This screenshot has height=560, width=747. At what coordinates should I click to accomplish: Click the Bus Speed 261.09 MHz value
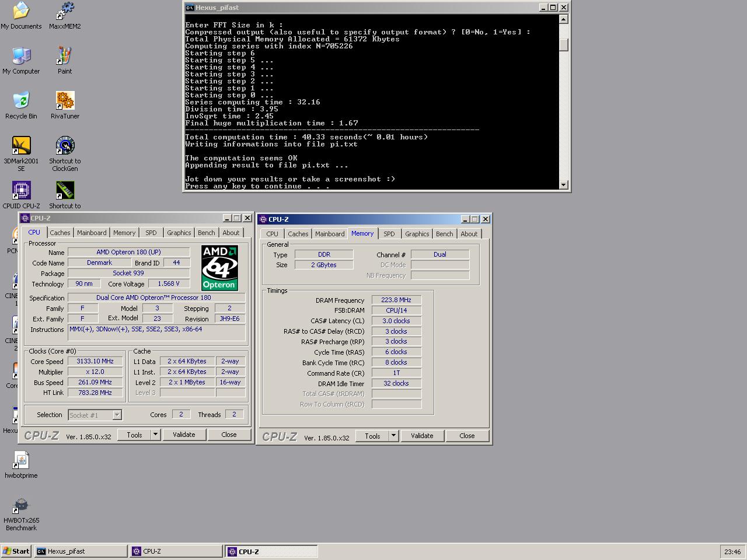point(95,382)
